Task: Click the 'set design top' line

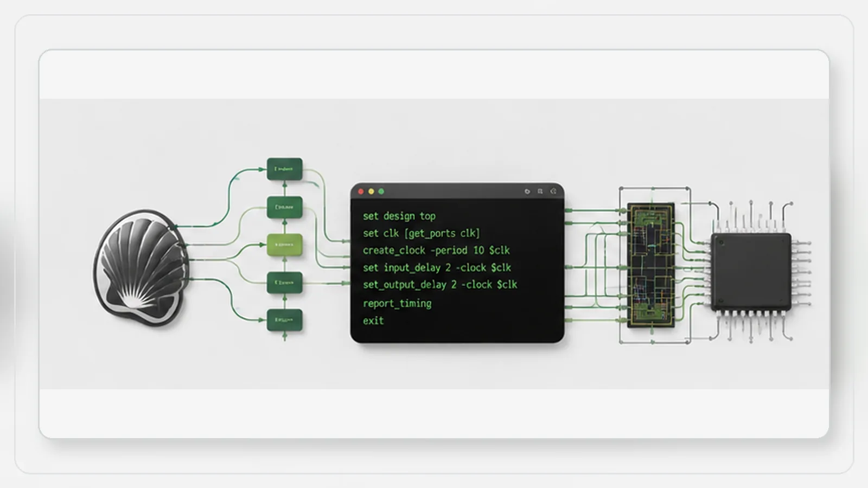Action: coord(399,216)
